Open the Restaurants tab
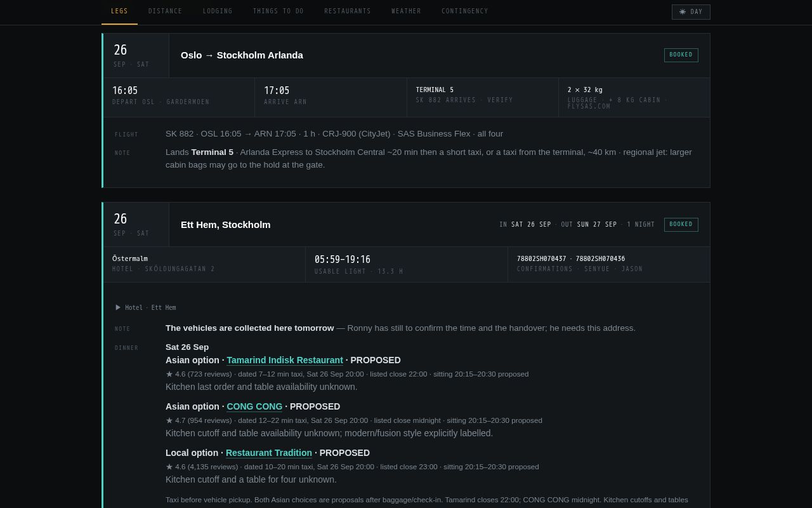Viewport: 812px width, 508px height. click(348, 11)
